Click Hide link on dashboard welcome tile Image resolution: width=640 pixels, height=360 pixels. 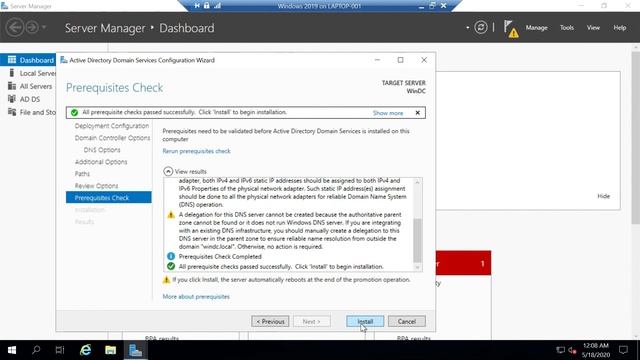pos(603,196)
